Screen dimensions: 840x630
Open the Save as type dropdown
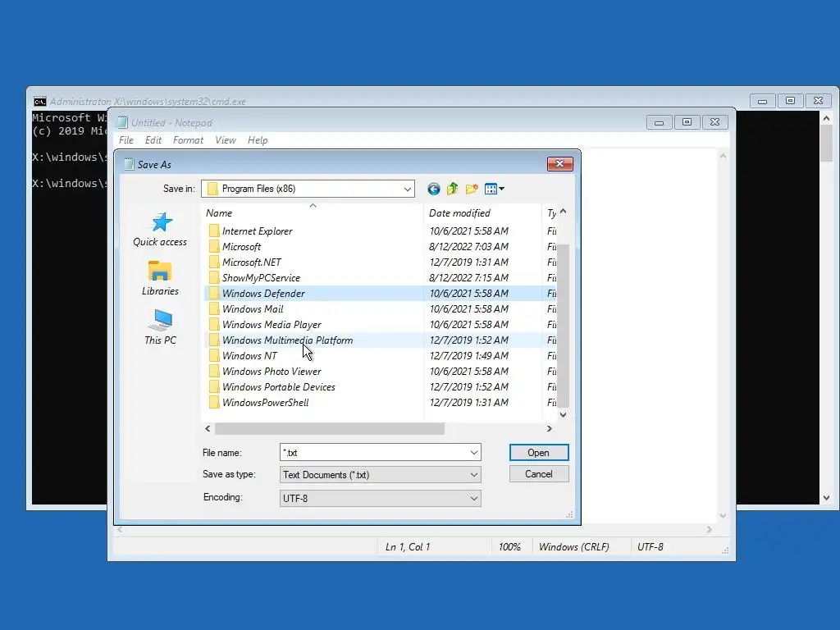381,475
